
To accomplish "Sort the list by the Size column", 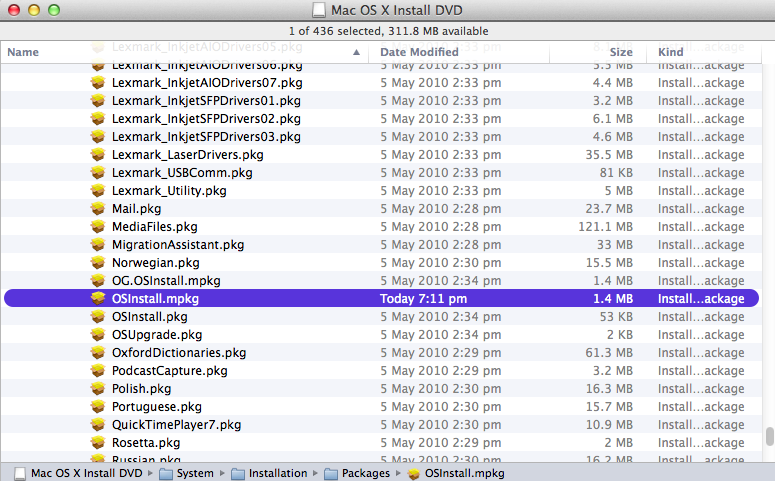I will (621, 52).
